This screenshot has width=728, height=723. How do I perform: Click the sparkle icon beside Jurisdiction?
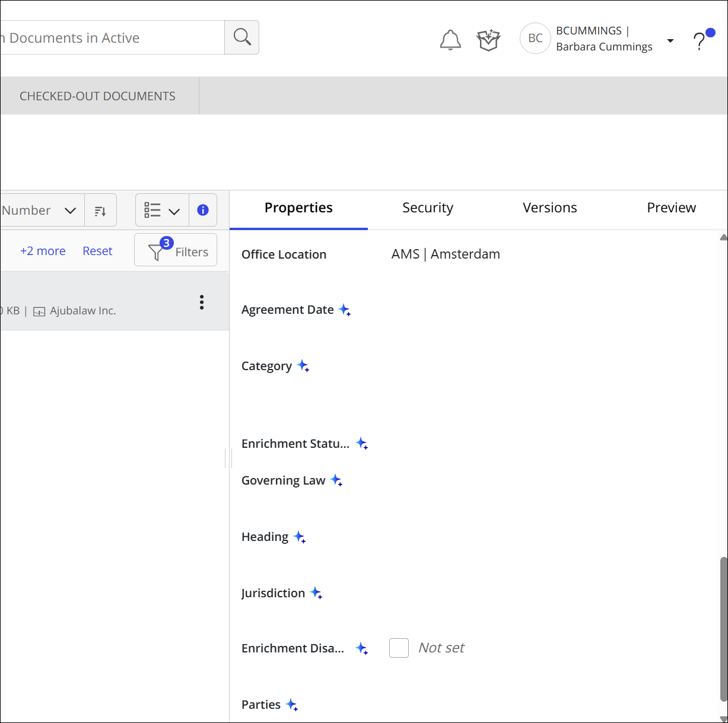316,593
